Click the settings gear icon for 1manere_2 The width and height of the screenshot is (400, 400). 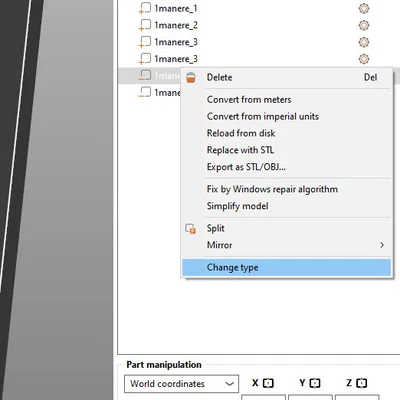364,25
